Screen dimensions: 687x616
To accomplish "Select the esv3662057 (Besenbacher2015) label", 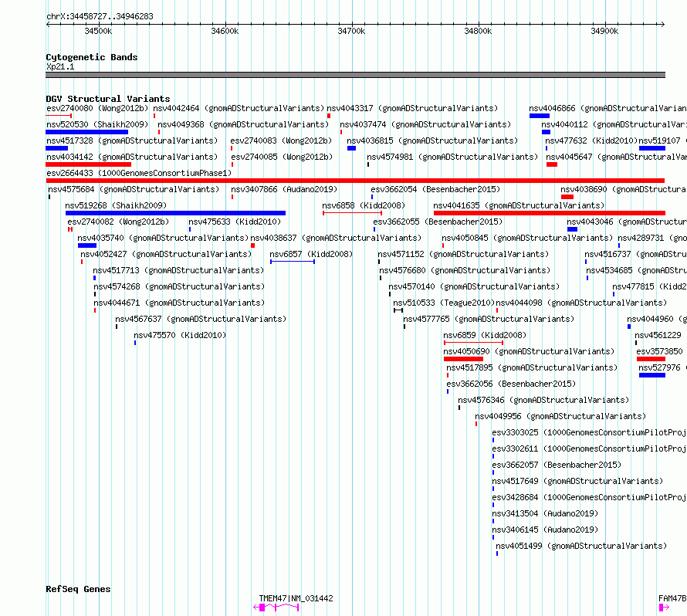I will point(557,465).
